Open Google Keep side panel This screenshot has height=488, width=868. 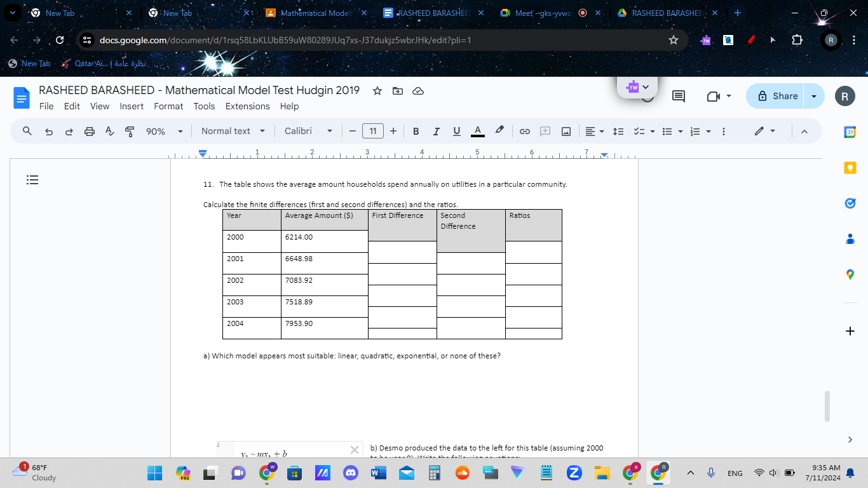850,168
